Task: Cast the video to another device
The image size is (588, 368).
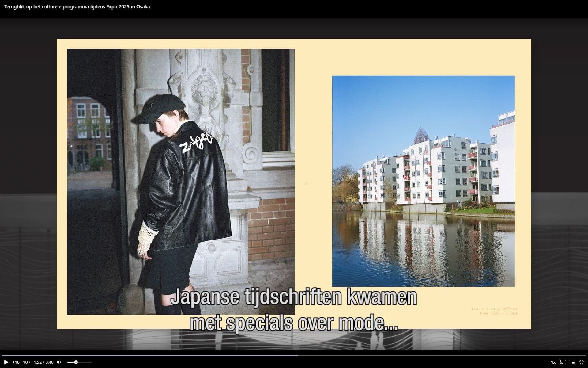Action: (x=563, y=362)
